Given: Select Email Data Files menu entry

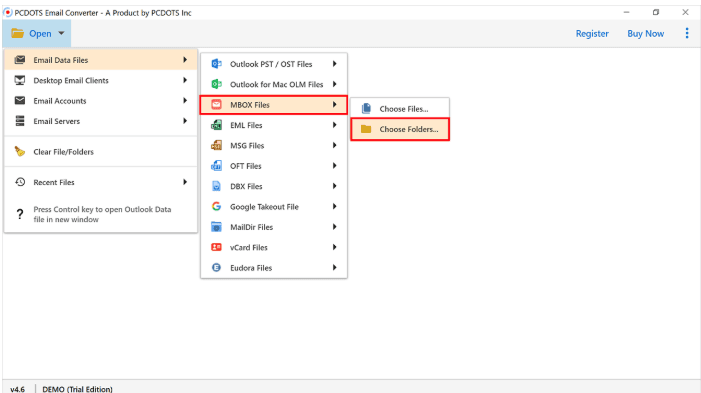Looking at the screenshot, I should 101,60.
